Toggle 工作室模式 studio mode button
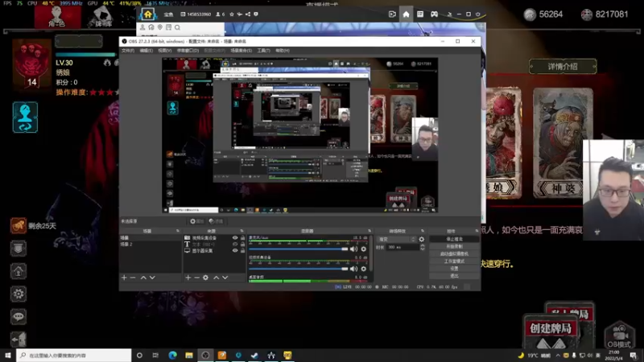Screen dimensions: 644x362 454,261
